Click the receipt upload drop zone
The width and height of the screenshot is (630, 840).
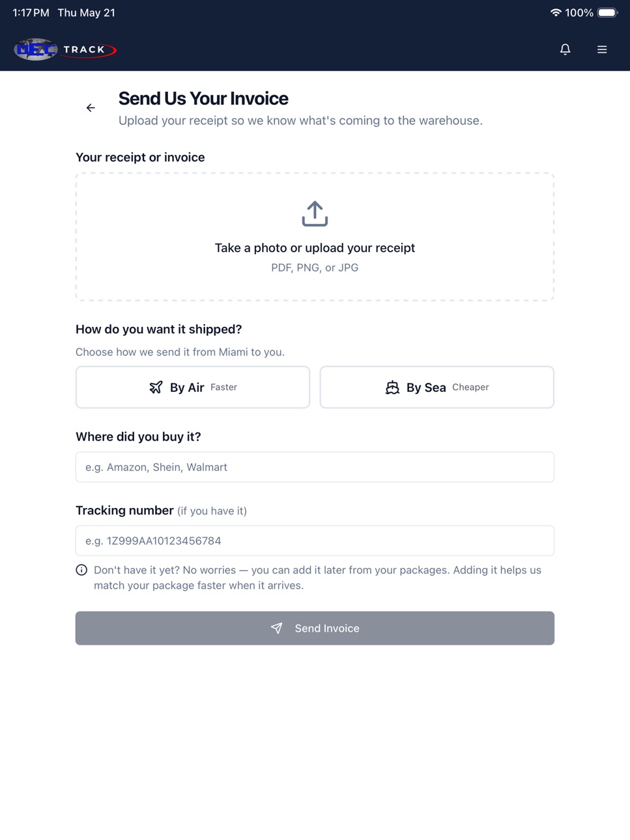click(x=315, y=237)
